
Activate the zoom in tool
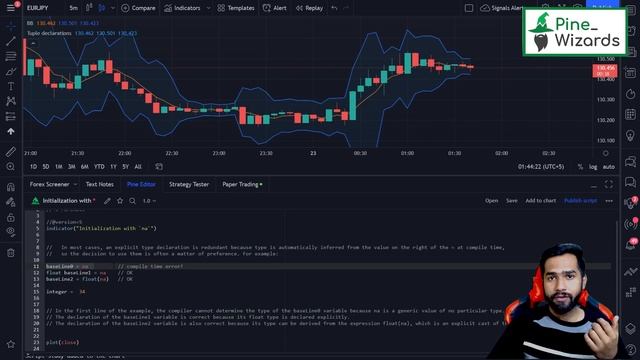11,167
